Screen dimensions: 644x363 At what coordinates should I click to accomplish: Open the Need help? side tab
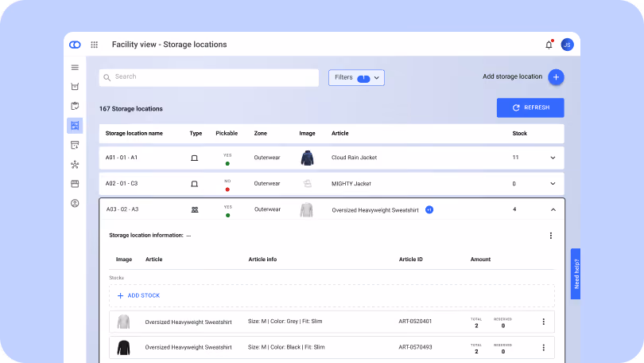[576, 274]
